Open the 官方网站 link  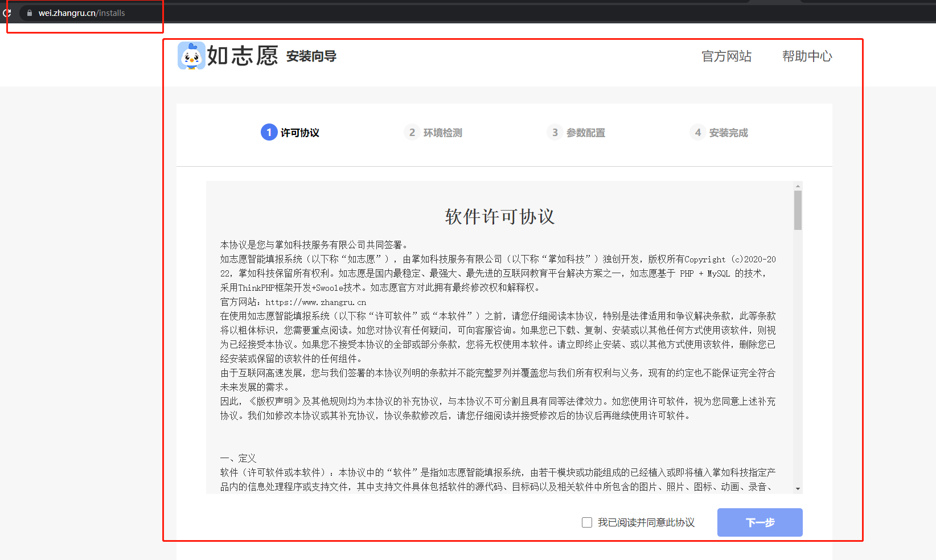(x=726, y=56)
